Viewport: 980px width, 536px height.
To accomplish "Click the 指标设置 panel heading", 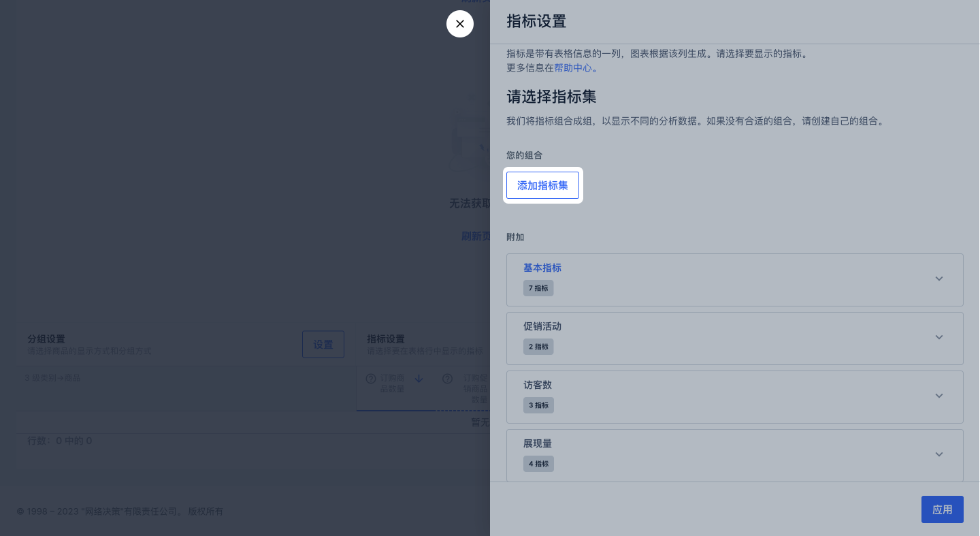I will click(x=536, y=21).
